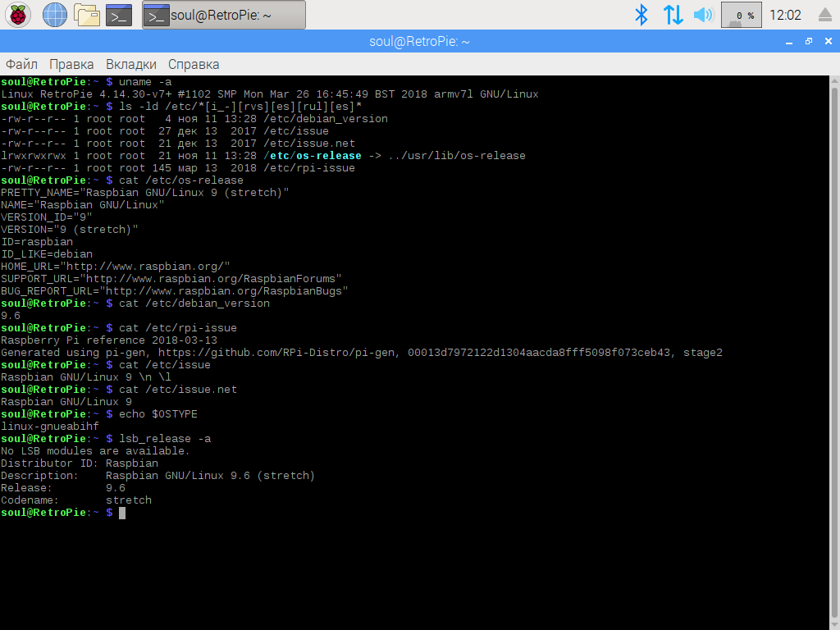Open the Правка menu
The height and width of the screenshot is (630, 840).
pos(71,64)
